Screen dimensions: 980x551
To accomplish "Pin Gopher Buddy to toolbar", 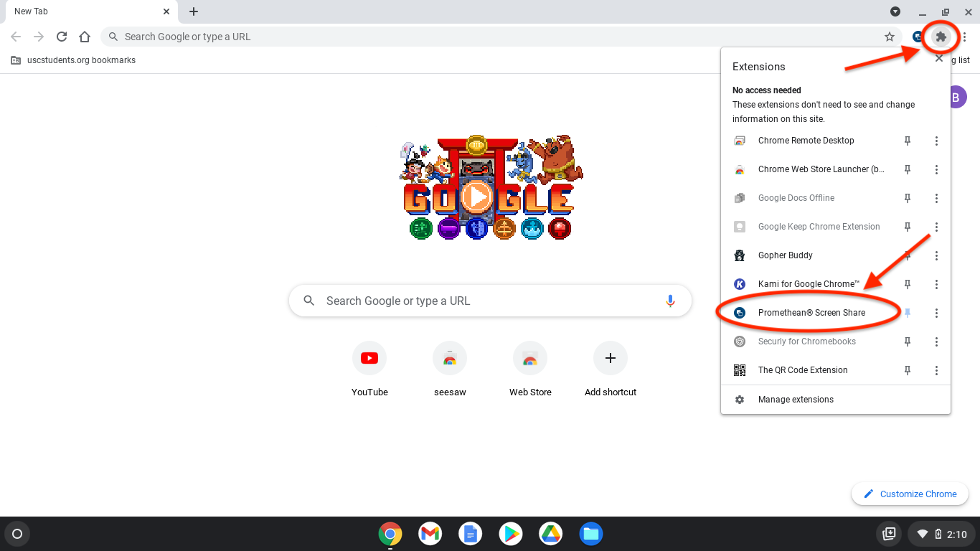I will point(908,255).
